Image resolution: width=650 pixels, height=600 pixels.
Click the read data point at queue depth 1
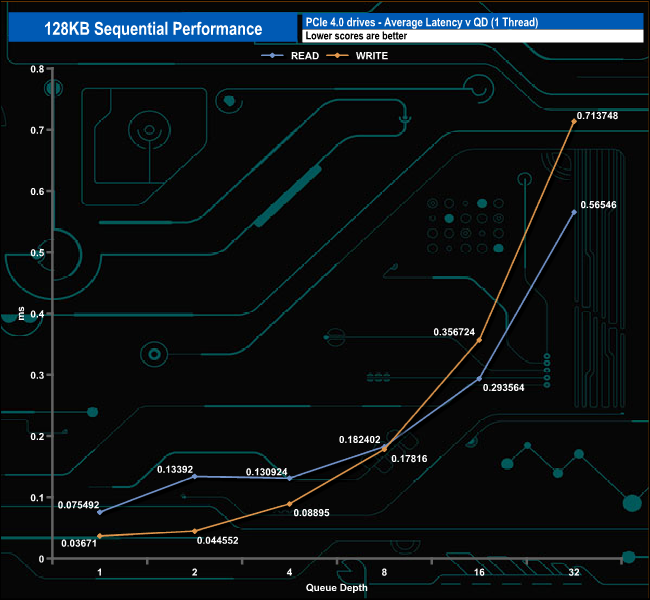tap(100, 513)
